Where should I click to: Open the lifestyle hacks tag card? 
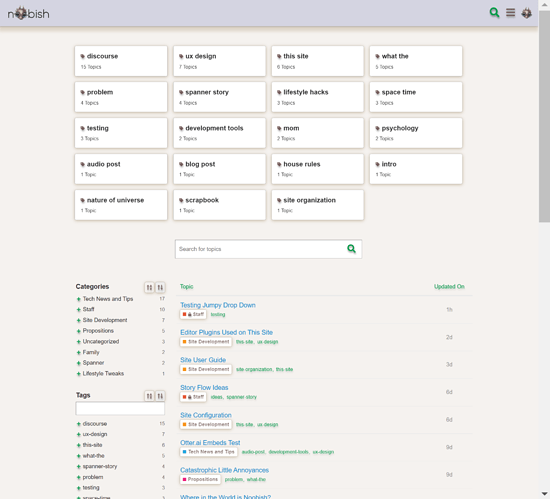point(317,97)
